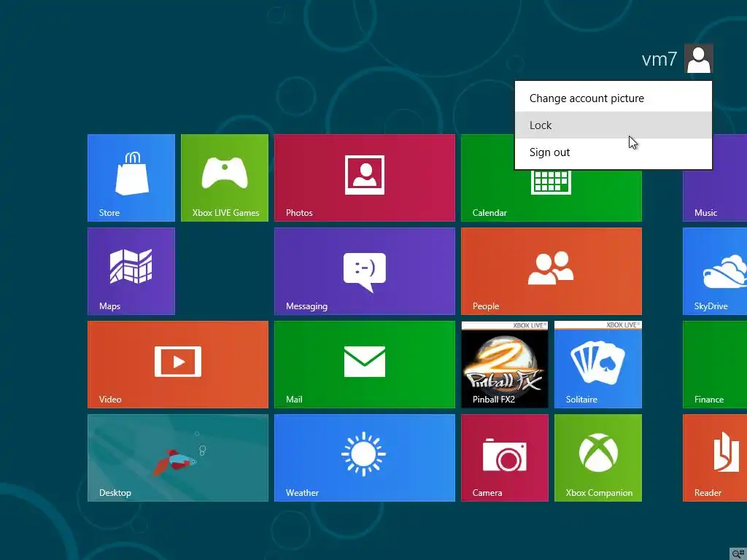Open the Reader tile
This screenshot has width=747, height=560.
coord(715,458)
